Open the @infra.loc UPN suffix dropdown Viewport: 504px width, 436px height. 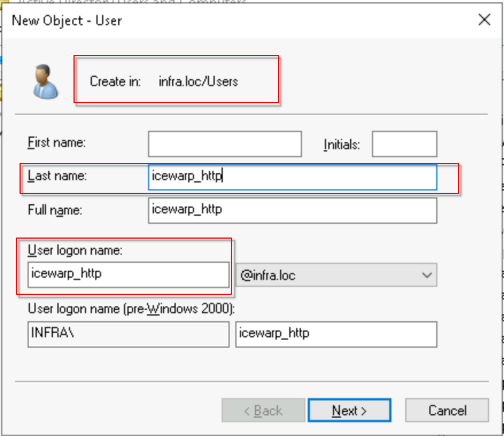coord(336,275)
